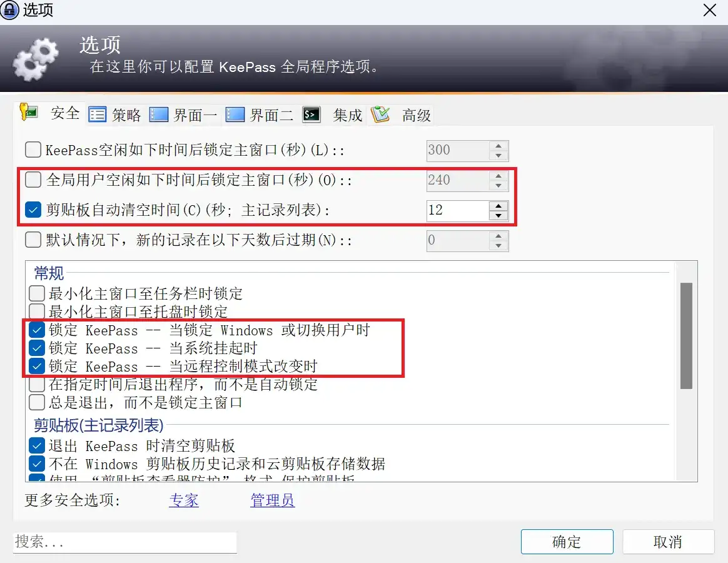Enable KeePass空闲 lock main window checkbox

tap(33, 150)
